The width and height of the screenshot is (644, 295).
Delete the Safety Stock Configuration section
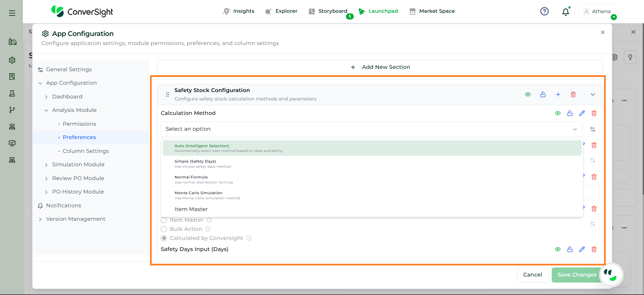click(573, 95)
